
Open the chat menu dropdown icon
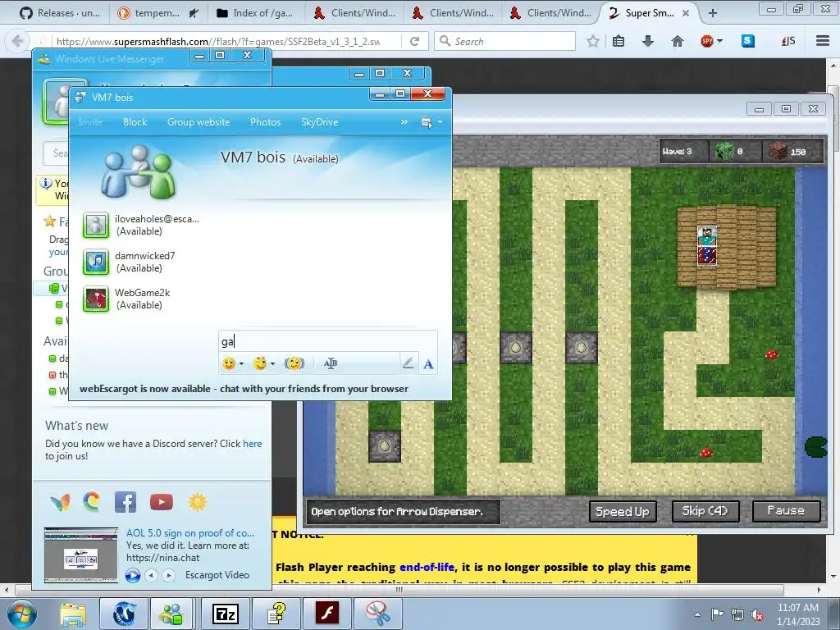(x=431, y=123)
